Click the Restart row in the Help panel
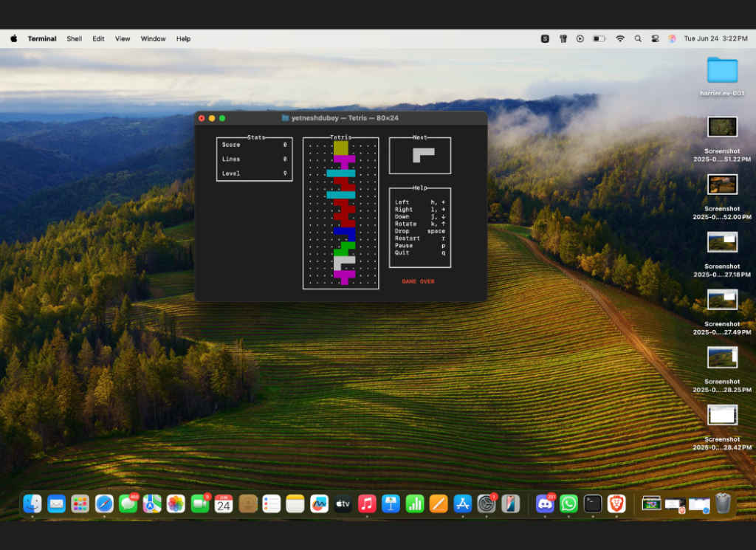The image size is (756, 550). (x=420, y=238)
